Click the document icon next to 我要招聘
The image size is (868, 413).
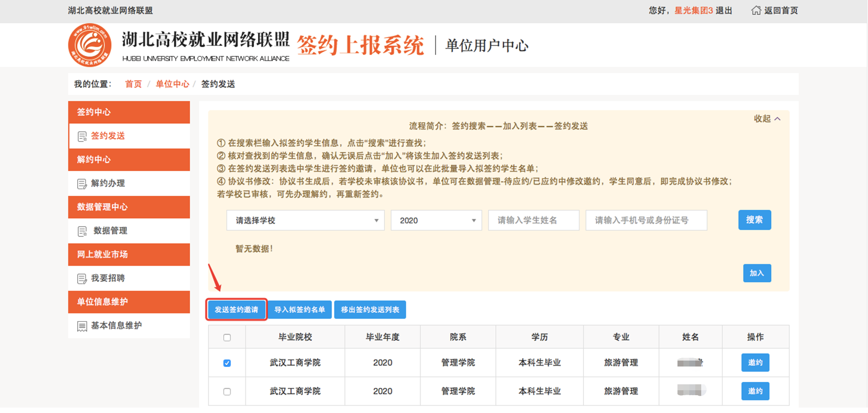(x=82, y=279)
